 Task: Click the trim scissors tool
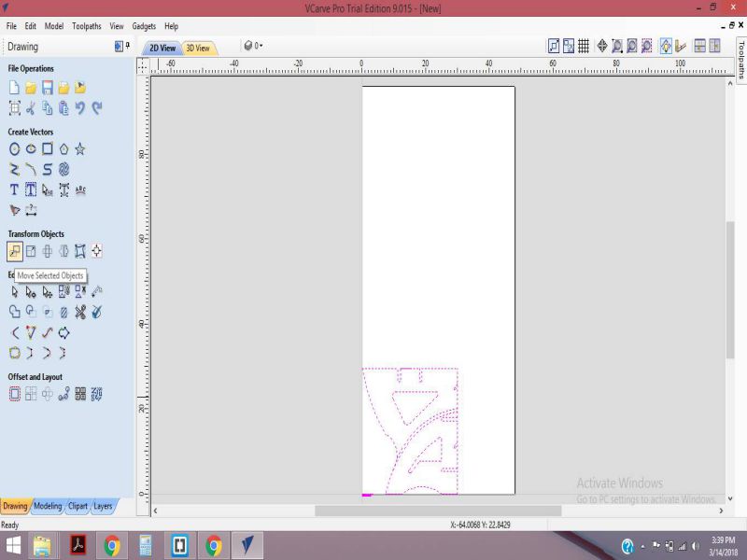(x=80, y=313)
